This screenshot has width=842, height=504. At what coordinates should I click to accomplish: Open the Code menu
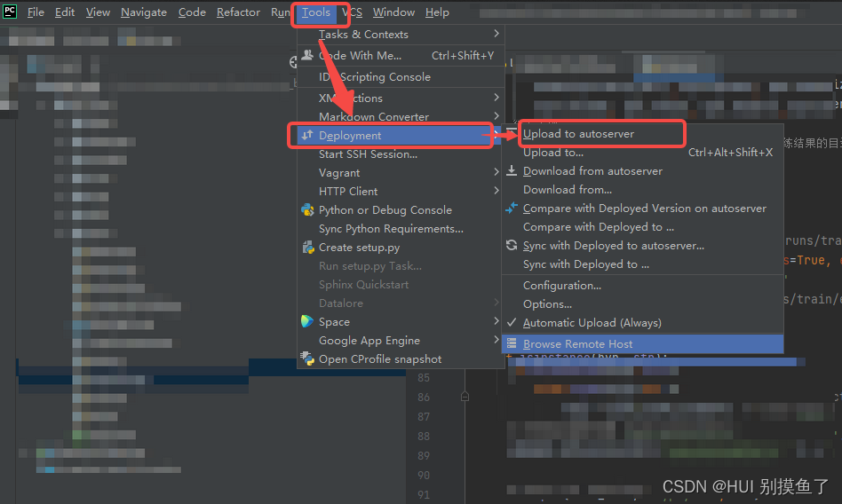(192, 12)
